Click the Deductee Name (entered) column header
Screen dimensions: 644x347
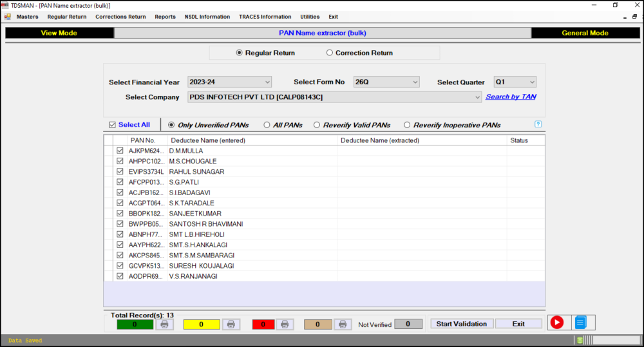[x=252, y=140]
